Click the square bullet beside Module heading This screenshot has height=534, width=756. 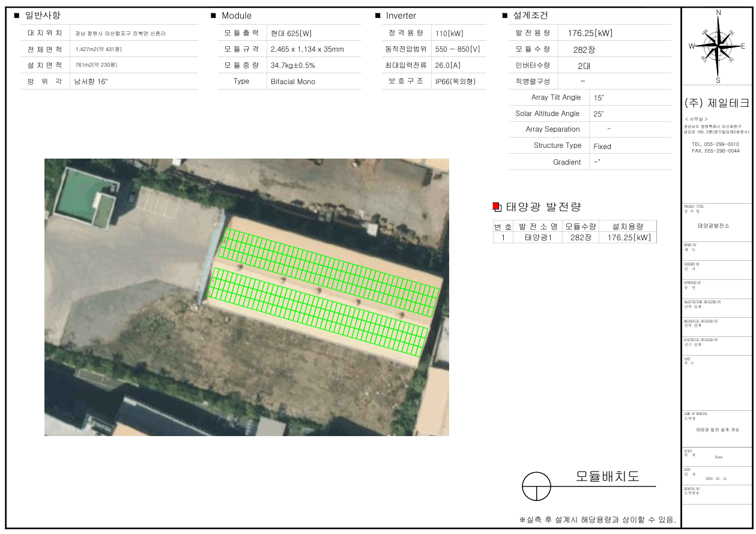[213, 16]
